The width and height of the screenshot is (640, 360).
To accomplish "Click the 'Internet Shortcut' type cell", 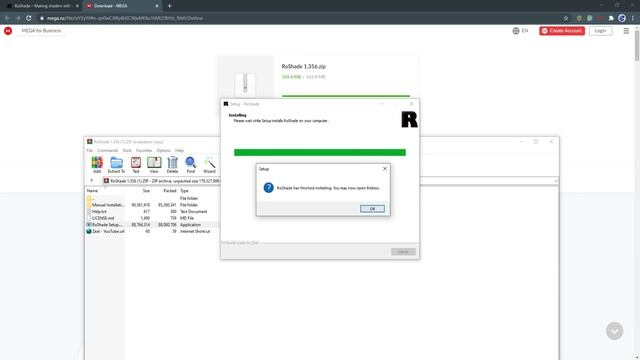I will [195, 231].
